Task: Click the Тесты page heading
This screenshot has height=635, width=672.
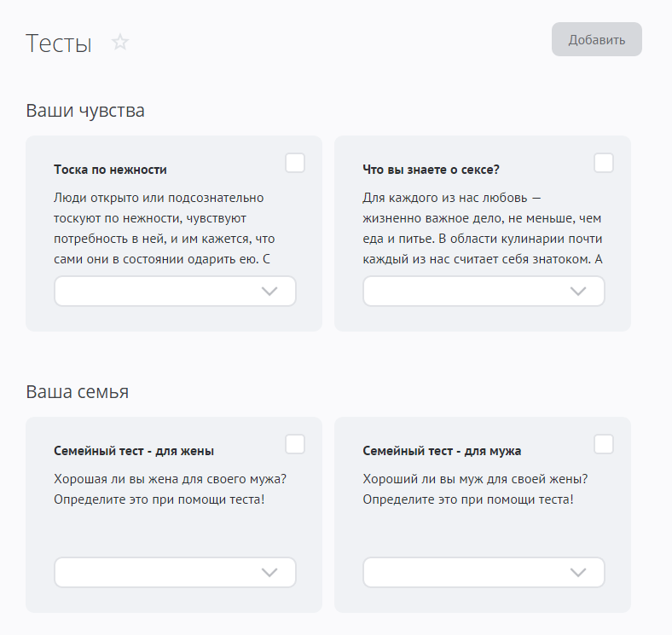Action: tap(59, 43)
